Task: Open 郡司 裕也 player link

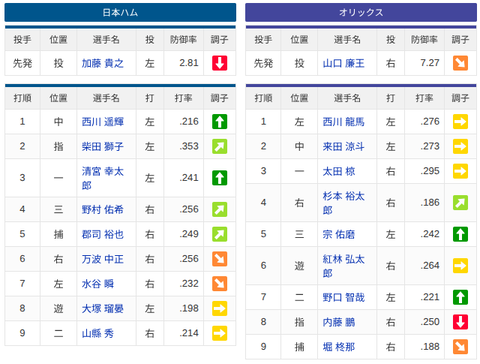Action: tap(103, 234)
